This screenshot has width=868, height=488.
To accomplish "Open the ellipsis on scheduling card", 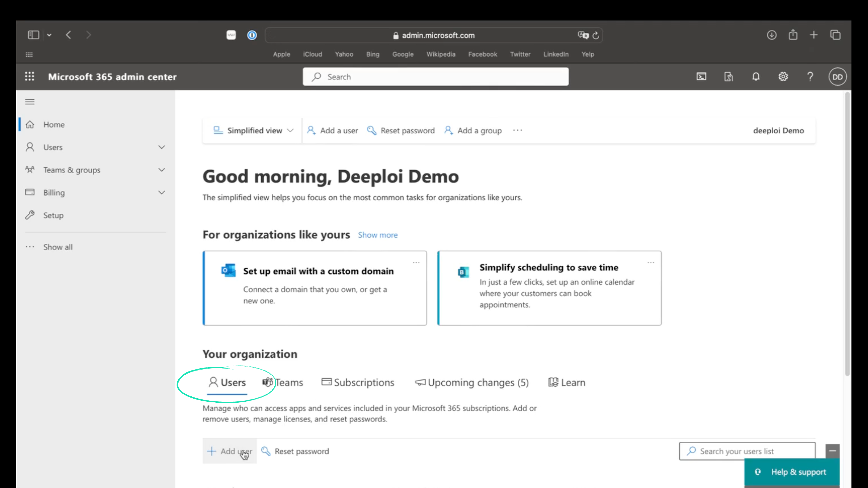I will click(x=650, y=262).
